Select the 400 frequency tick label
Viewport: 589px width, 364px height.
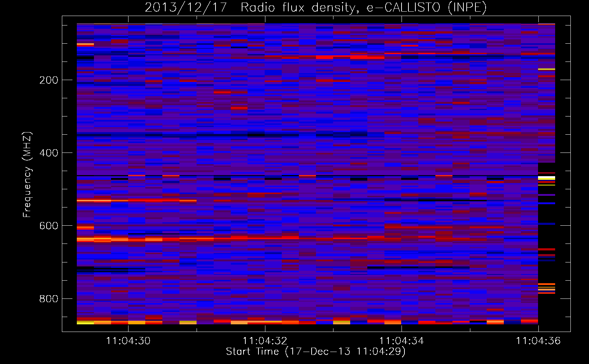pyautogui.click(x=49, y=153)
